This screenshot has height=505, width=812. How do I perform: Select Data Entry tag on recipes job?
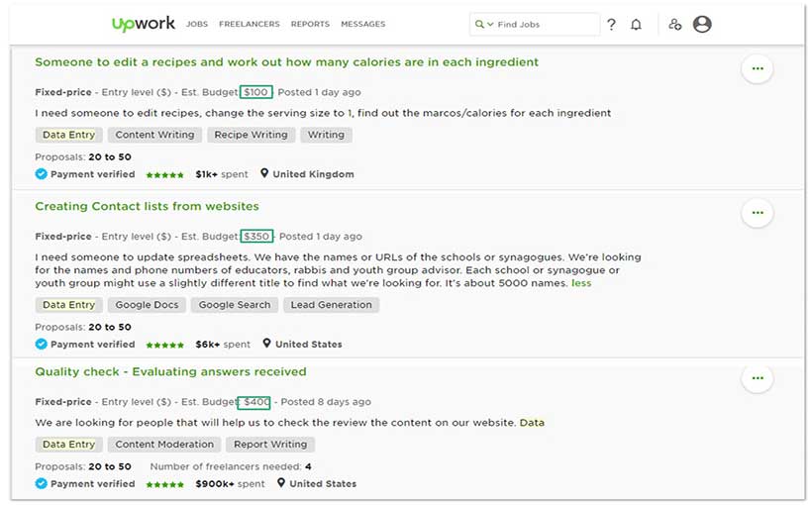pyautogui.click(x=69, y=135)
